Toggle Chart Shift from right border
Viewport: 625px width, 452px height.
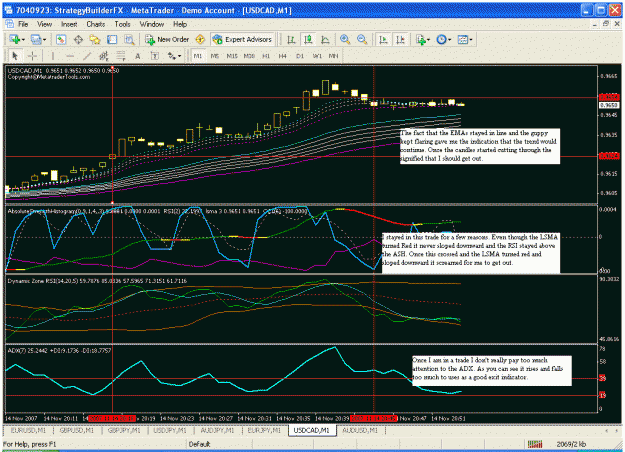click(x=400, y=39)
